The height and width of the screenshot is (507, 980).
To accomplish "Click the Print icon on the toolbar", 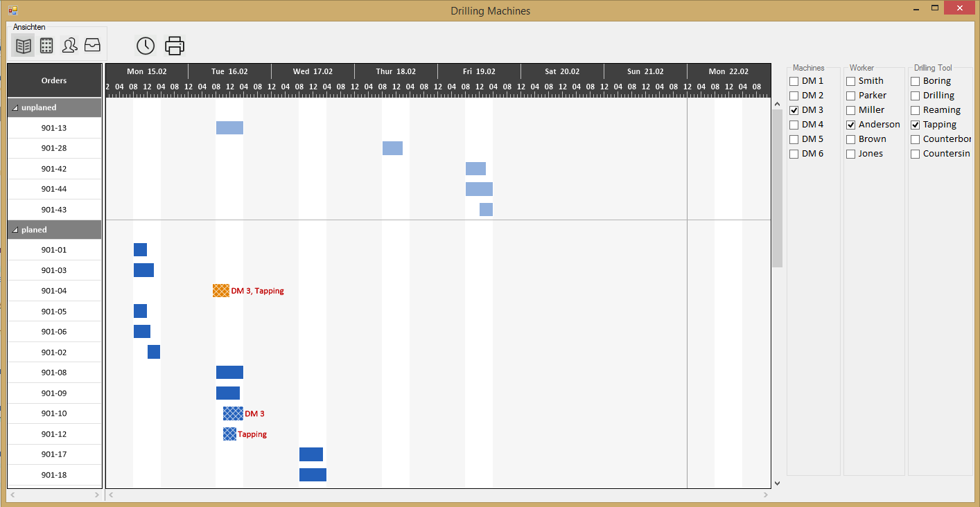I will coord(174,45).
